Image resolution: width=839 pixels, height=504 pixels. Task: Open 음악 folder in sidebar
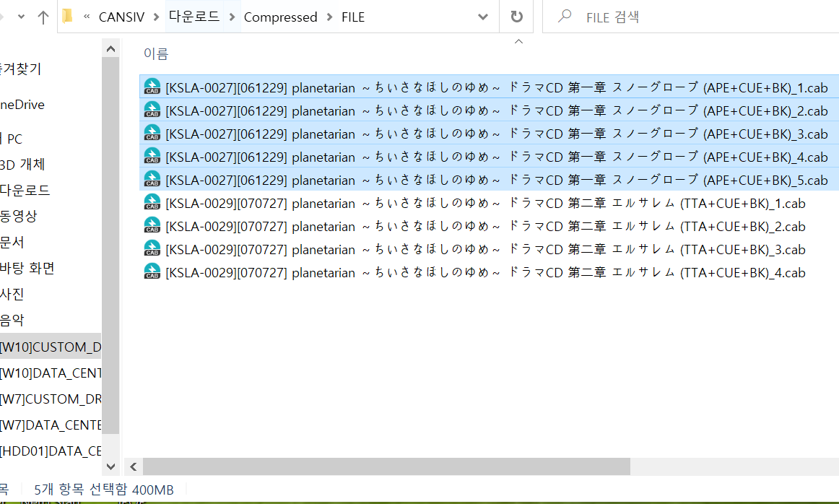12,320
